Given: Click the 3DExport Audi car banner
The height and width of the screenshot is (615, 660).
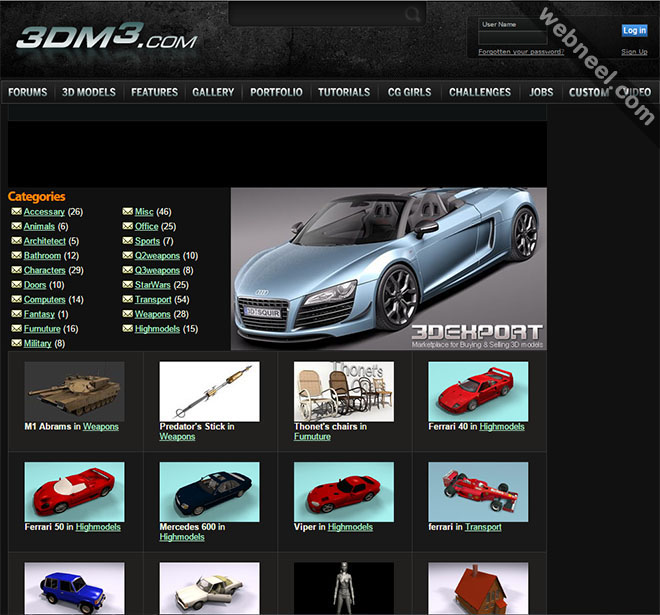Looking at the screenshot, I should coord(389,269).
